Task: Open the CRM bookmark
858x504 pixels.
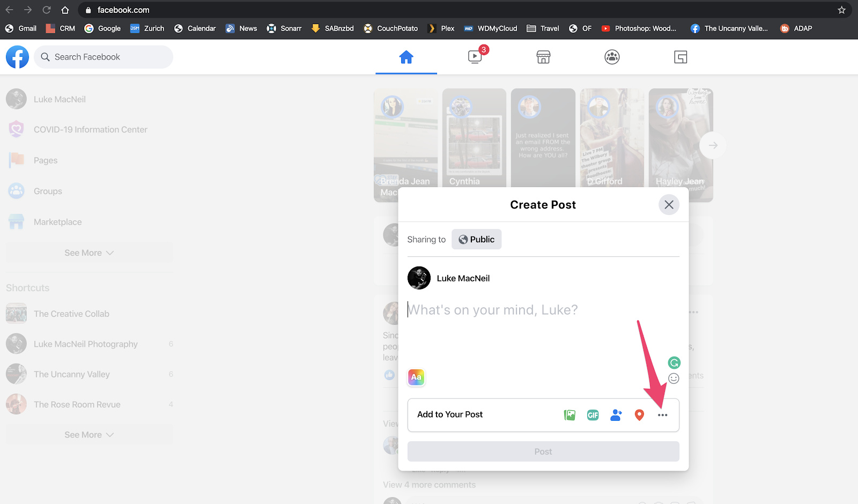Action: click(61, 28)
